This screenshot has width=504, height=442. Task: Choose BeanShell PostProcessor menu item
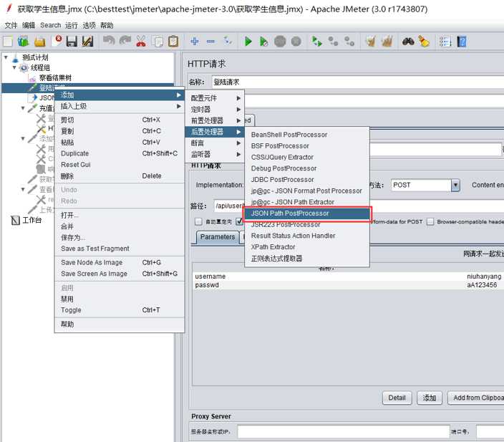click(x=307, y=135)
